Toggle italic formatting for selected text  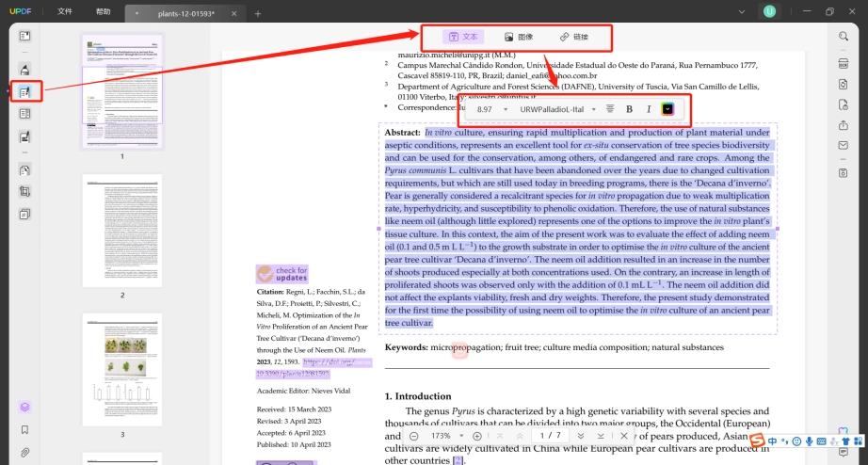coord(649,109)
